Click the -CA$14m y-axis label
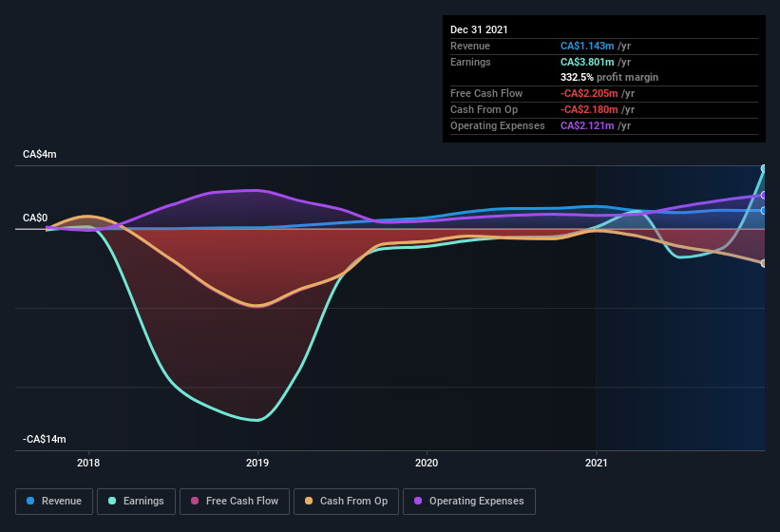780x532 pixels. coord(45,439)
